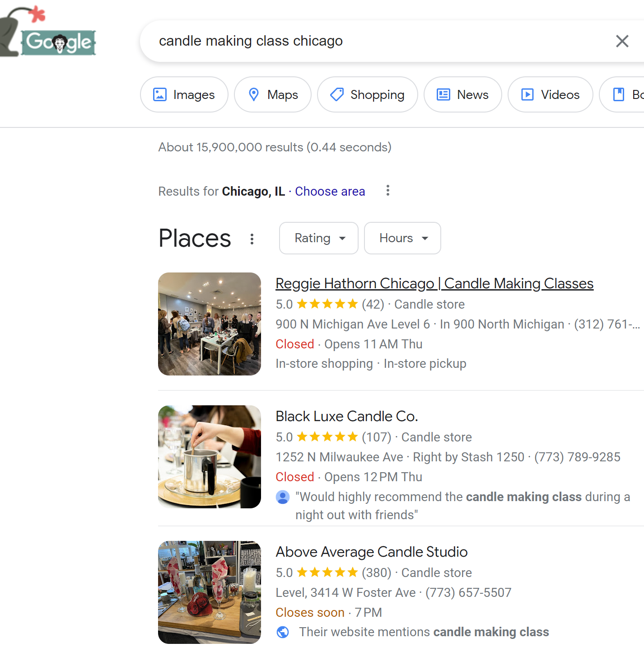Clear the search box with the X icon
The image size is (644, 657).
coord(622,41)
